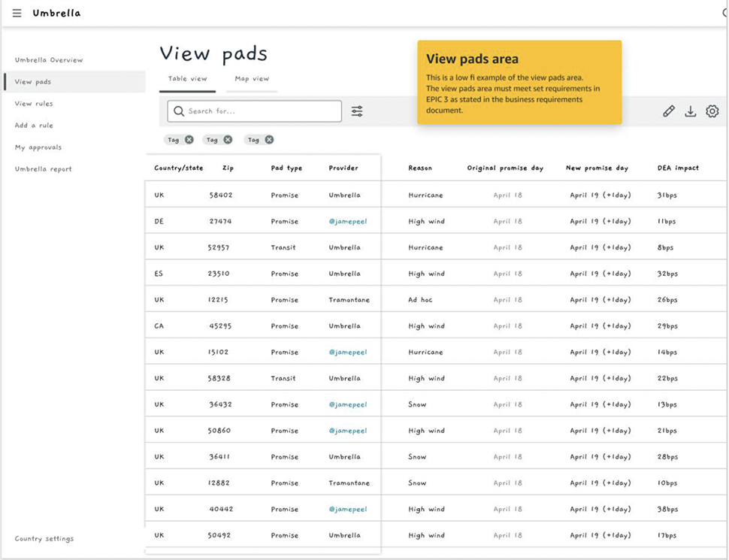Switch to the Map view tab
The image size is (729, 560).
[x=252, y=79]
